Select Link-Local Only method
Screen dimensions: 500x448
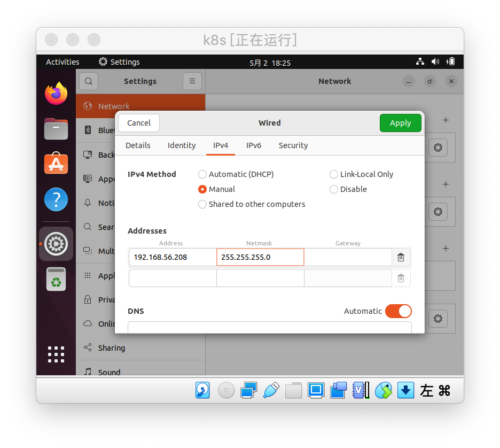334,174
